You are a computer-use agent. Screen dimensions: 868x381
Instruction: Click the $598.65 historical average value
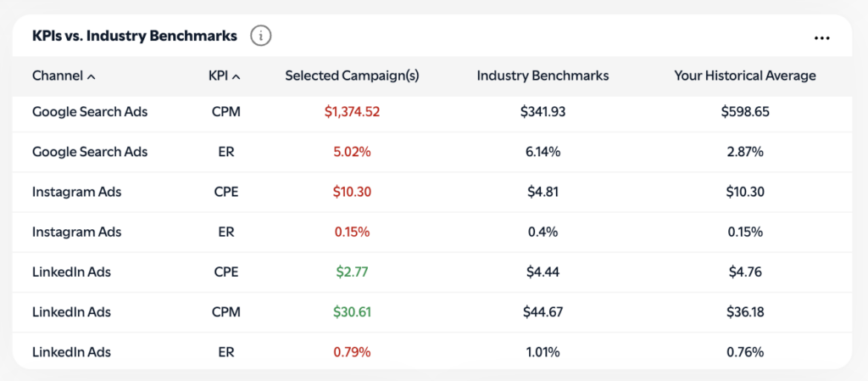pyautogui.click(x=745, y=111)
